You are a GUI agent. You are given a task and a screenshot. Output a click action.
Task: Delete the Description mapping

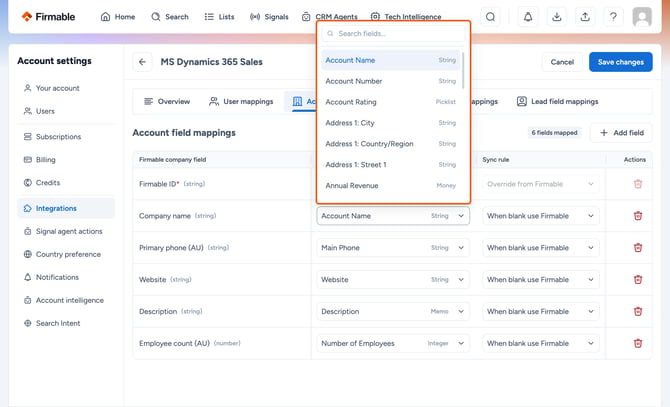tap(638, 312)
